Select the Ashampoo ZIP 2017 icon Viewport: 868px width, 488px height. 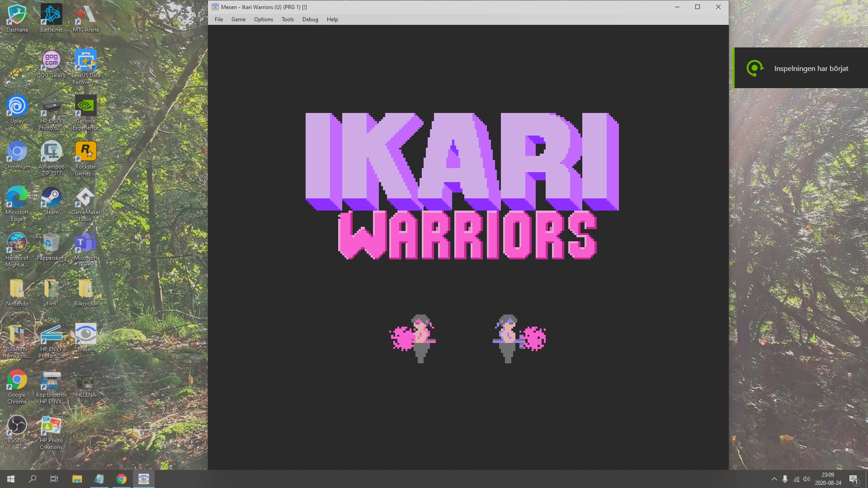tap(52, 159)
